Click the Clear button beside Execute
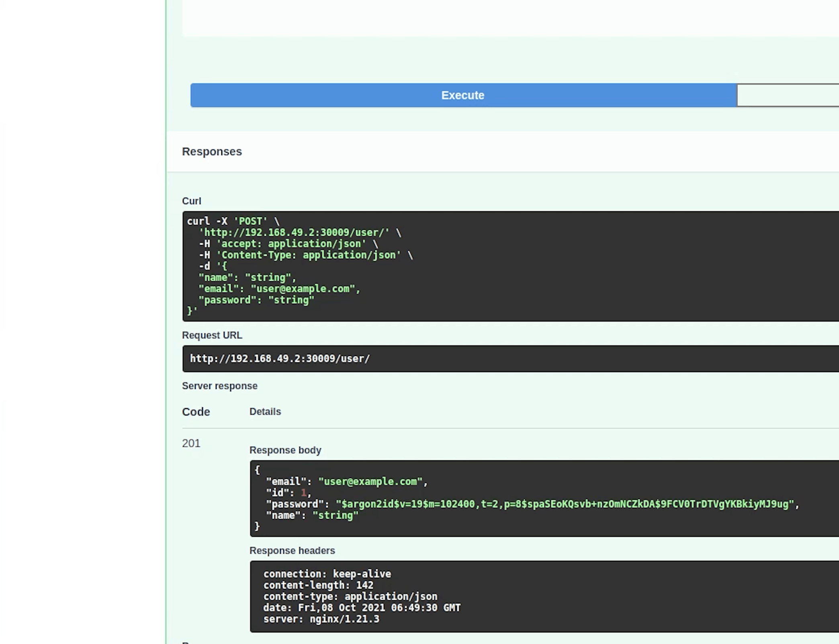The width and height of the screenshot is (839, 644). [x=788, y=95]
